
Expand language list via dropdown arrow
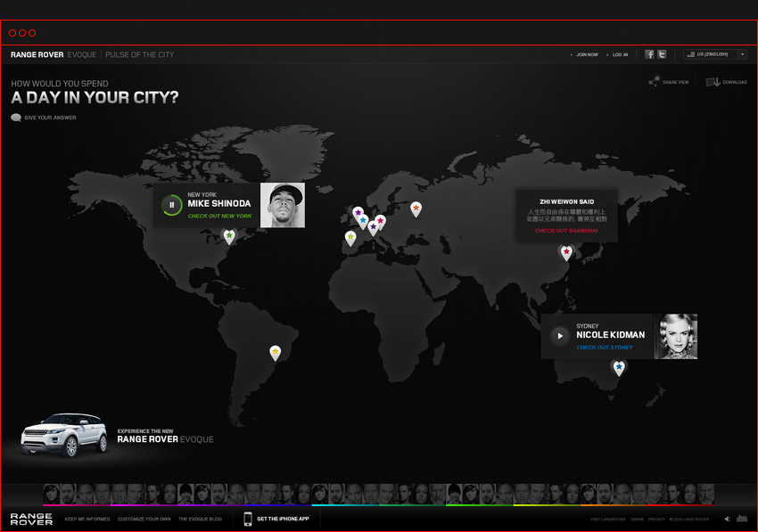[x=743, y=54]
